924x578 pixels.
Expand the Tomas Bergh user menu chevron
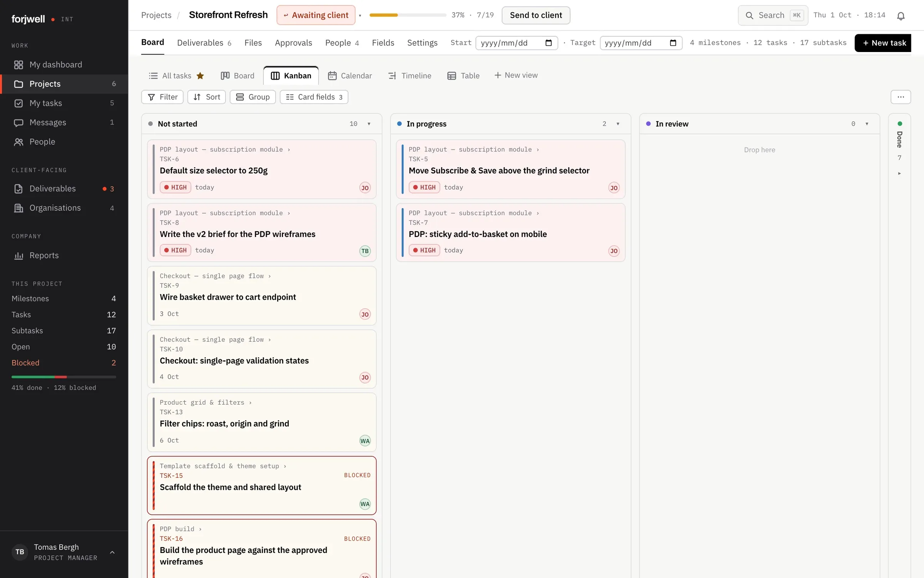(112, 552)
